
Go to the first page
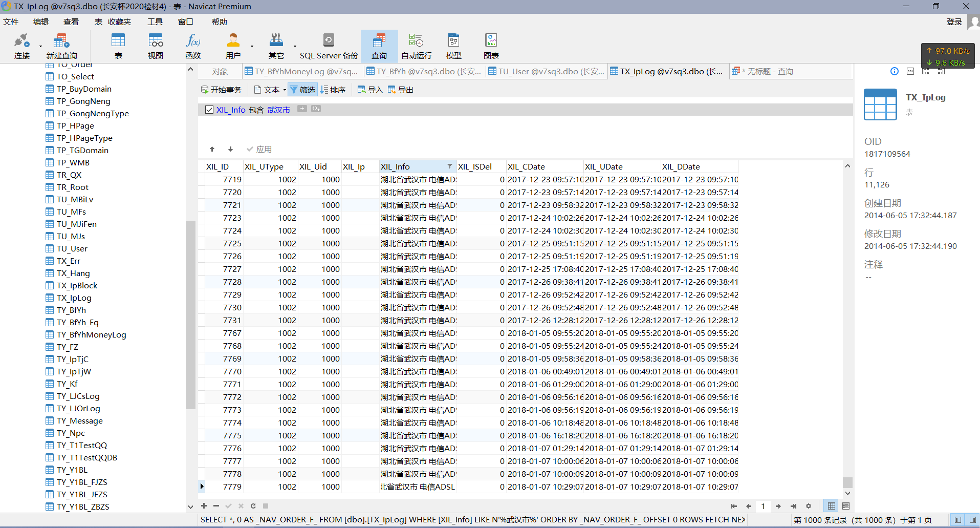pos(734,506)
